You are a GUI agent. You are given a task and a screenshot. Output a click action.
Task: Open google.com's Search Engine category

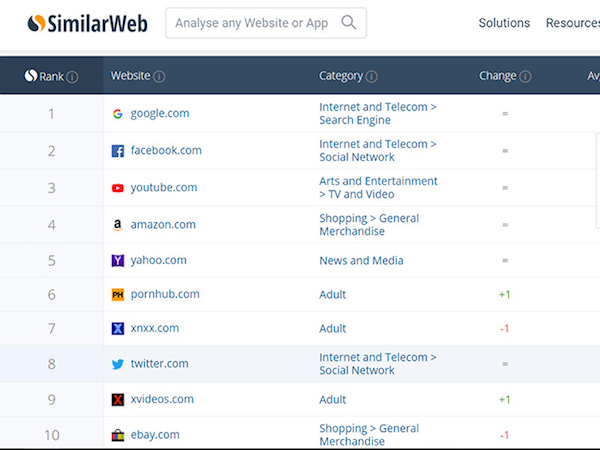click(378, 113)
